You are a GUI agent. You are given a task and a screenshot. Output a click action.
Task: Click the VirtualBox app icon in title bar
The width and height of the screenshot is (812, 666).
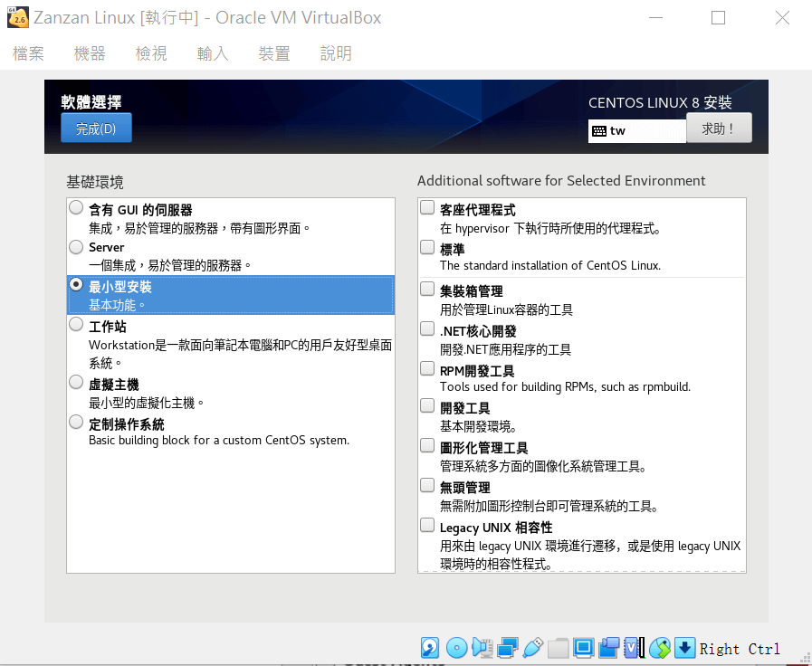click(x=17, y=17)
